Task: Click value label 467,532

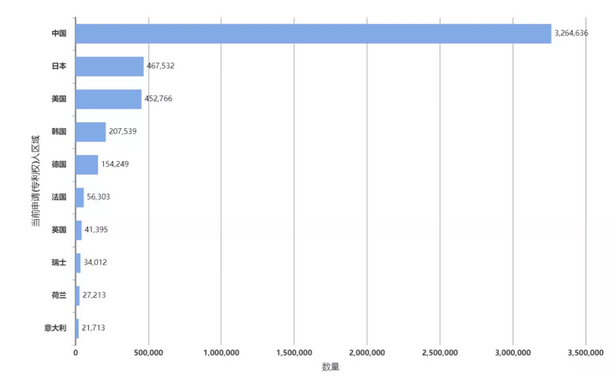Action: pos(161,66)
